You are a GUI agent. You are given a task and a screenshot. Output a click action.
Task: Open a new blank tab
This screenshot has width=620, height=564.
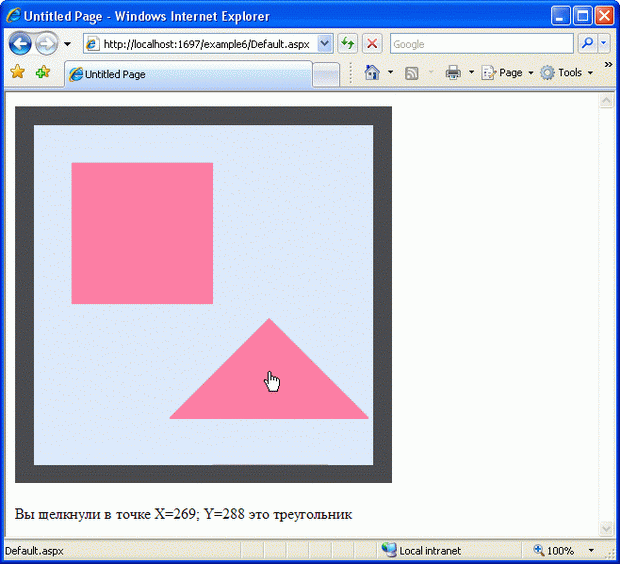tap(326, 74)
